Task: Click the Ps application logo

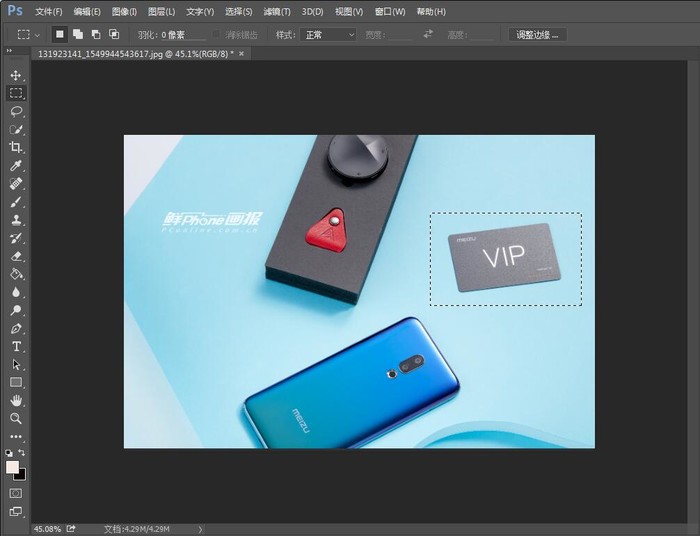Action: click(x=15, y=11)
